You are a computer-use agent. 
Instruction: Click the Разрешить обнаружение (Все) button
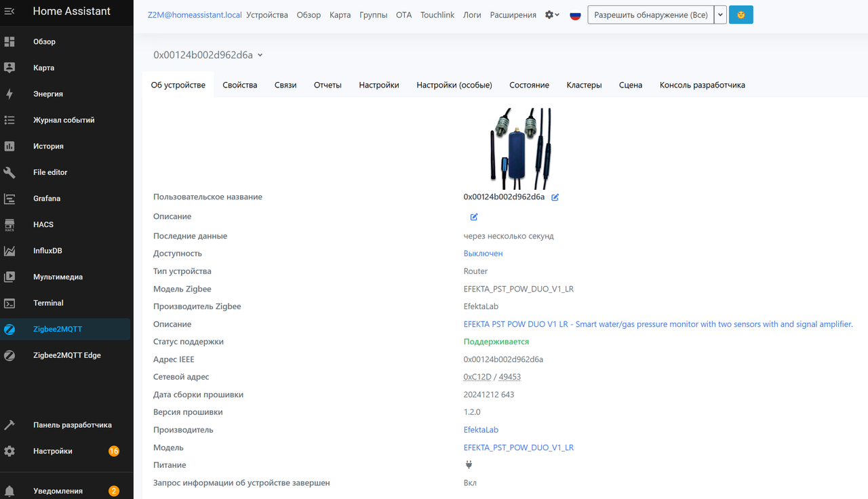(651, 15)
